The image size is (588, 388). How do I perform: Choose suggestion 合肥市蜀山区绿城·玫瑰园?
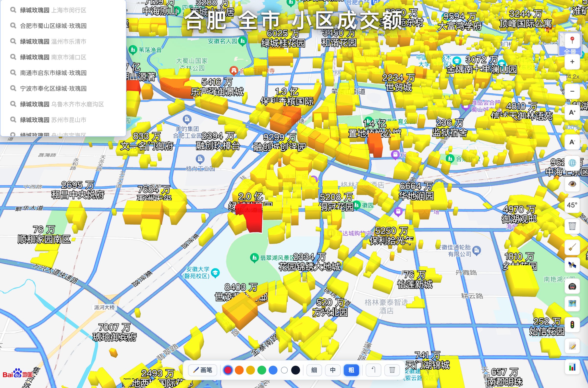tap(63, 26)
